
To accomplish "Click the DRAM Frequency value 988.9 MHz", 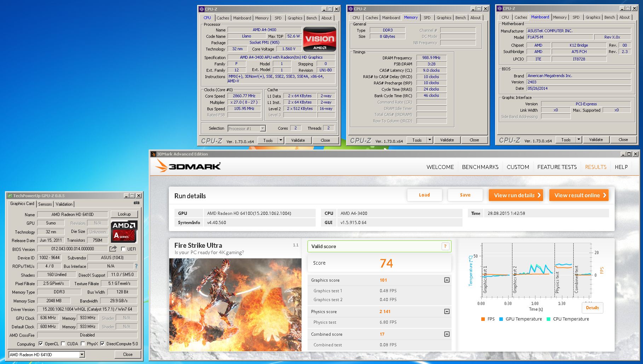I will pos(431,58).
